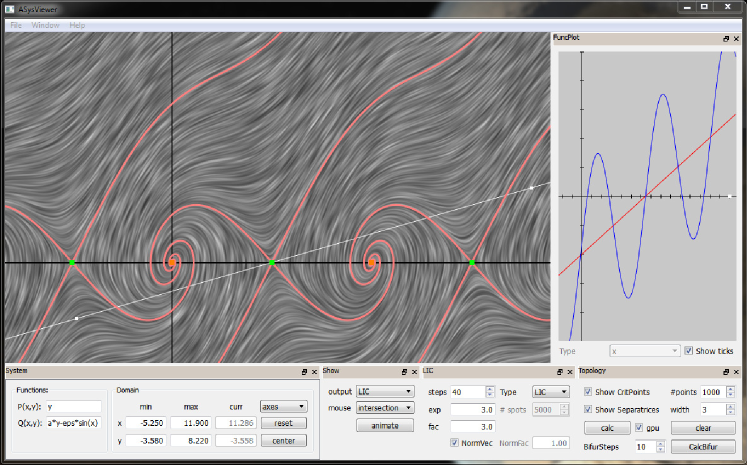
Task: Click the green saddle point between the spirals
Action: click(271, 263)
